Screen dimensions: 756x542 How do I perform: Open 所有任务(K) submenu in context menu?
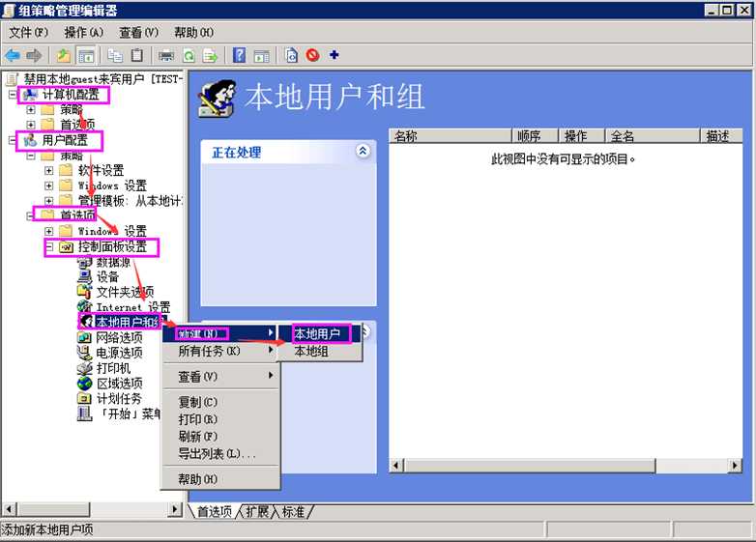[x=220, y=352]
